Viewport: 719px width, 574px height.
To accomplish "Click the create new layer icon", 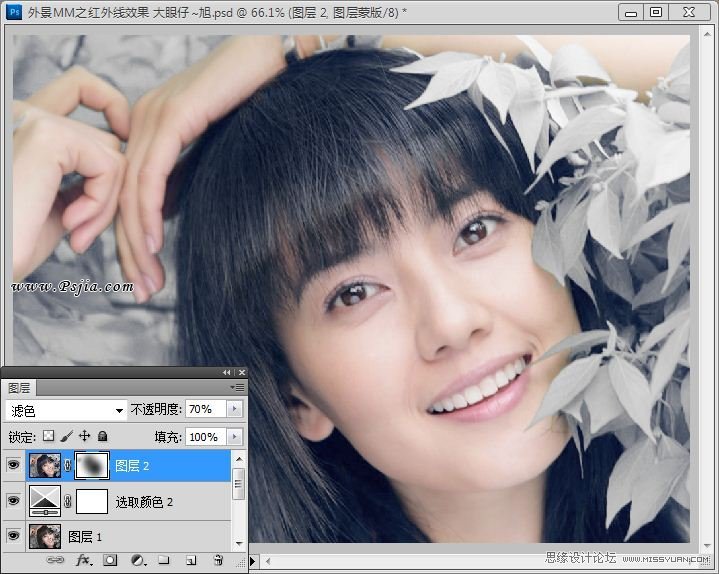I will pyautogui.click(x=190, y=561).
